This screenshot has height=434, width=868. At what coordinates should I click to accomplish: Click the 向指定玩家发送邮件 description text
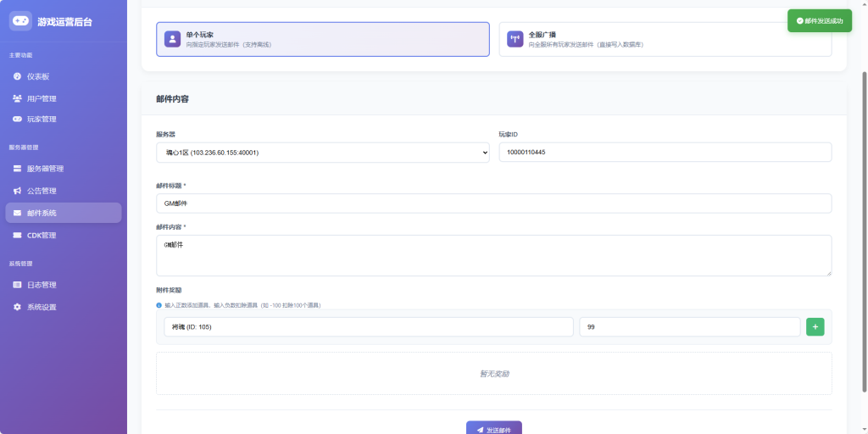(x=229, y=44)
